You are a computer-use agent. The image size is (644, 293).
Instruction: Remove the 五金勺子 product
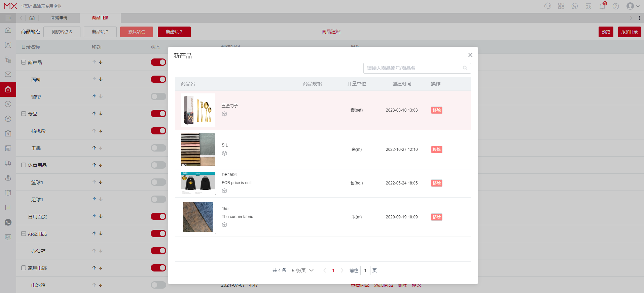(436, 110)
